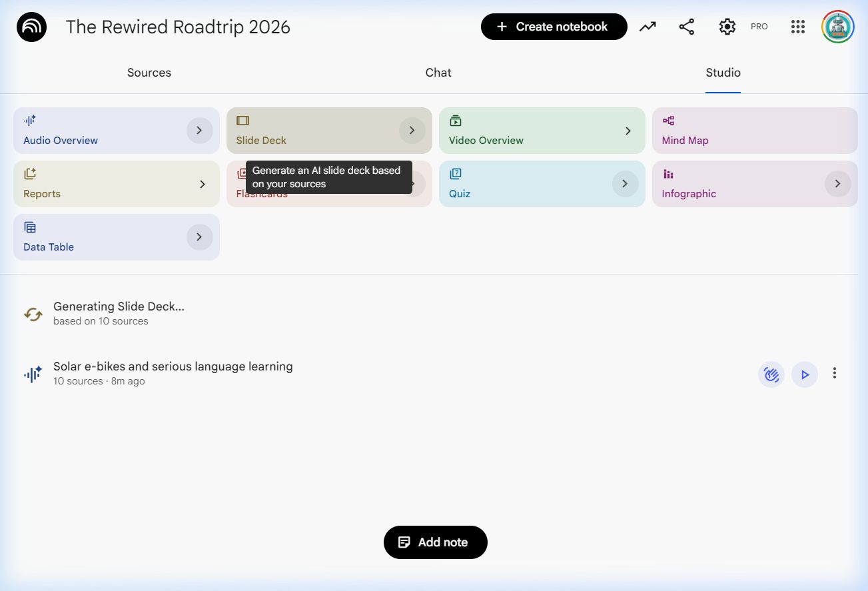868x591 pixels.
Task: Click the share notebook icon
Action: pyautogui.click(x=686, y=27)
